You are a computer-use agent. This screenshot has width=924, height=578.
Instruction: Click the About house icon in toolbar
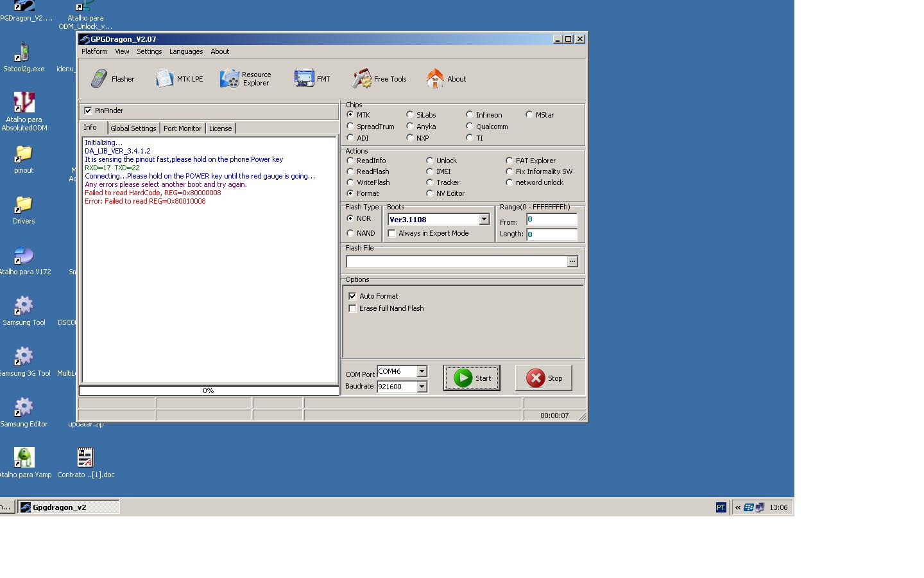435,78
